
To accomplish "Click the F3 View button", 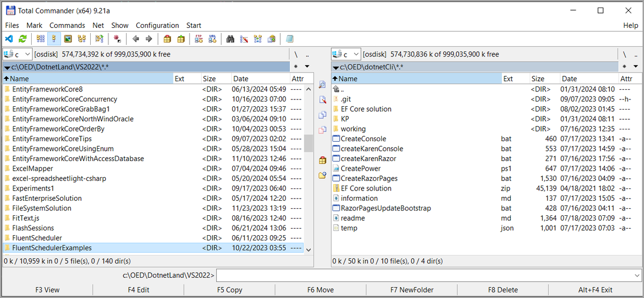I will [47, 289].
